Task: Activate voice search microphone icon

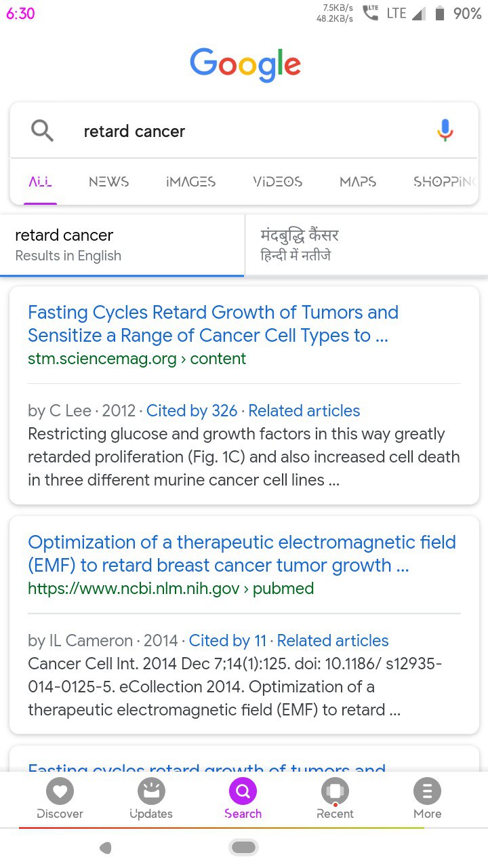Action: click(x=445, y=130)
